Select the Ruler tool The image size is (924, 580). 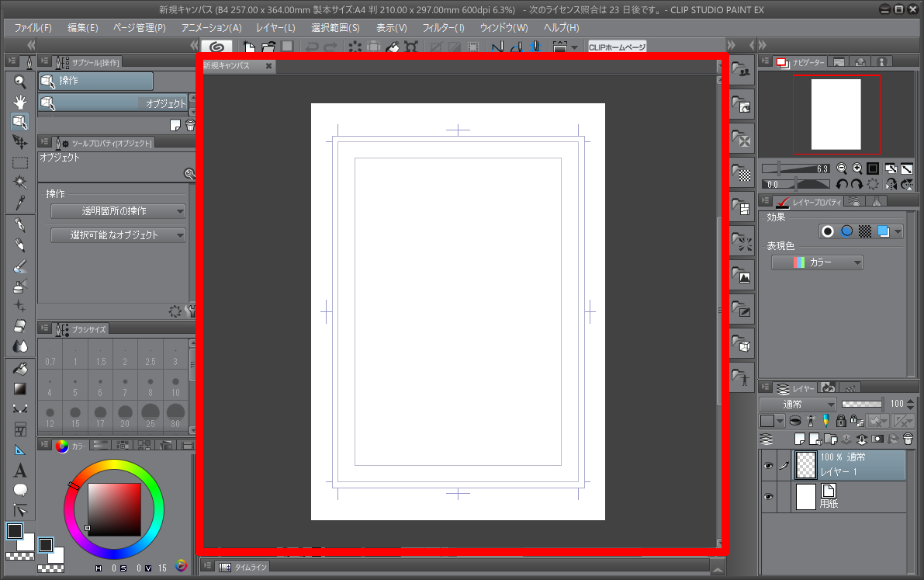[20, 450]
